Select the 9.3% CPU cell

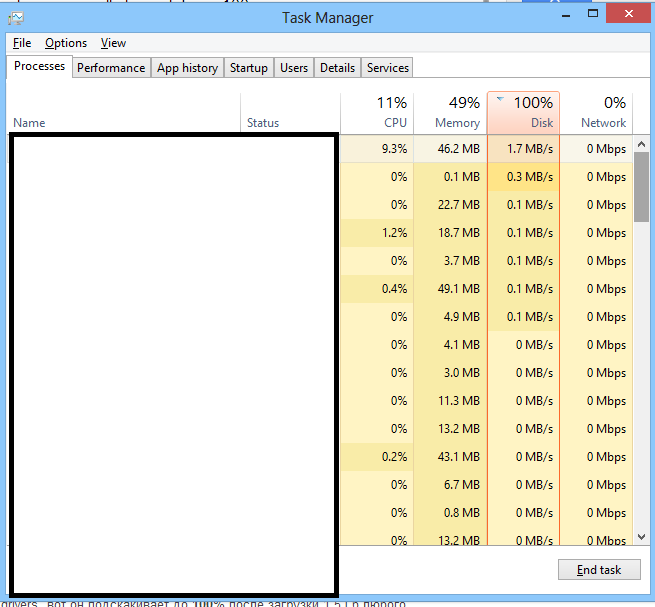point(377,149)
